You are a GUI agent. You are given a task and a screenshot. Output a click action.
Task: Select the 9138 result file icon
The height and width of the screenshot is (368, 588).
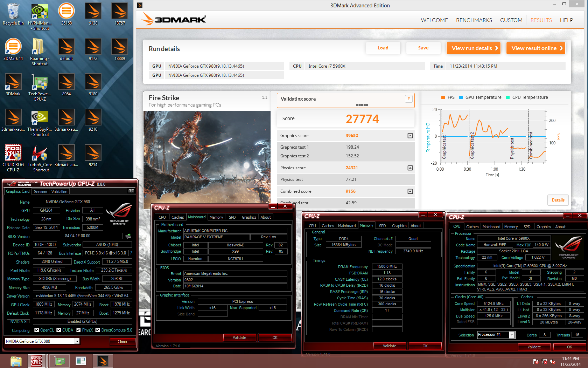(x=93, y=14)
